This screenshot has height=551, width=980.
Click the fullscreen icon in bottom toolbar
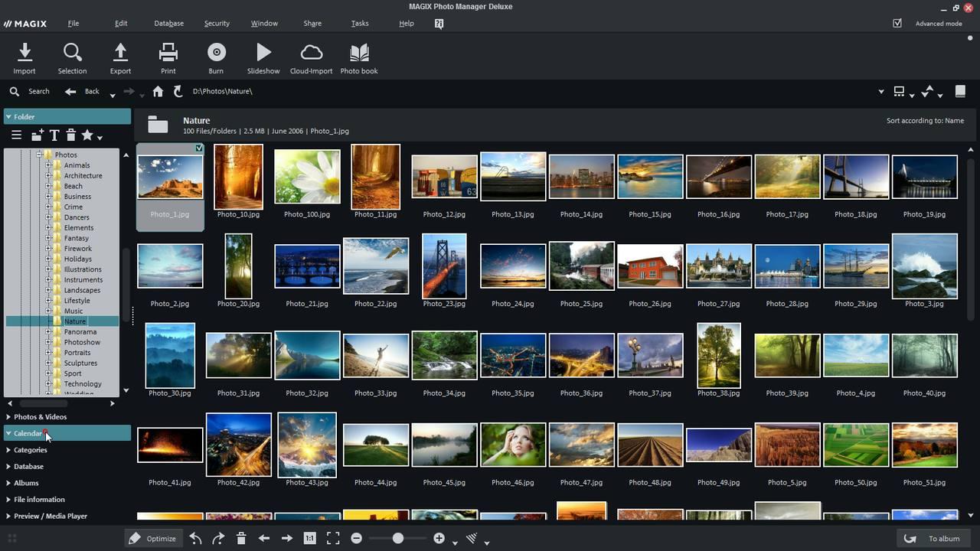tap(333, 539)
